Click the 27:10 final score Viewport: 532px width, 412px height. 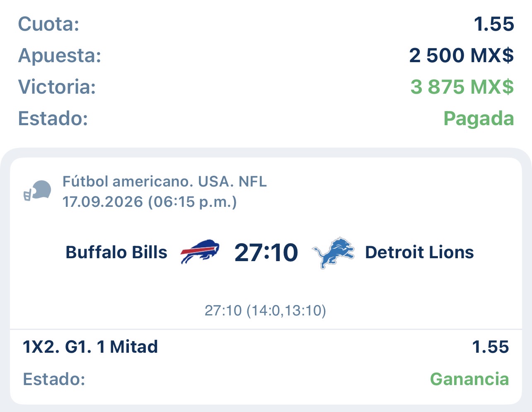pos(266,252)
